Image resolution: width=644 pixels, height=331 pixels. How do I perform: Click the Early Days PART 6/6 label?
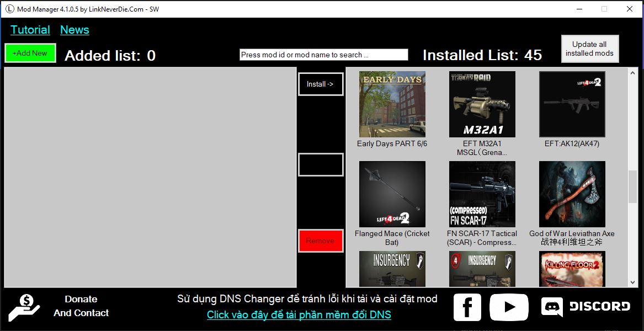(392, 144)
